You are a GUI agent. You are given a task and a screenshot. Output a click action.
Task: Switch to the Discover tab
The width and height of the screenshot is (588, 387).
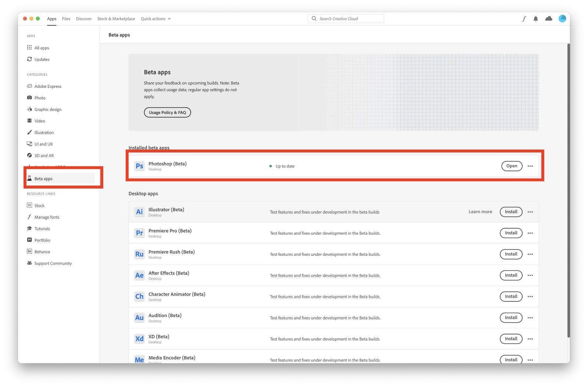84,19
